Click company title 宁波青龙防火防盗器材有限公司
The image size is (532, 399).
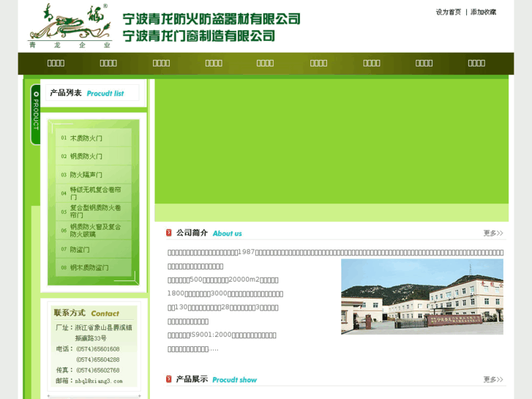coord(211,19)
